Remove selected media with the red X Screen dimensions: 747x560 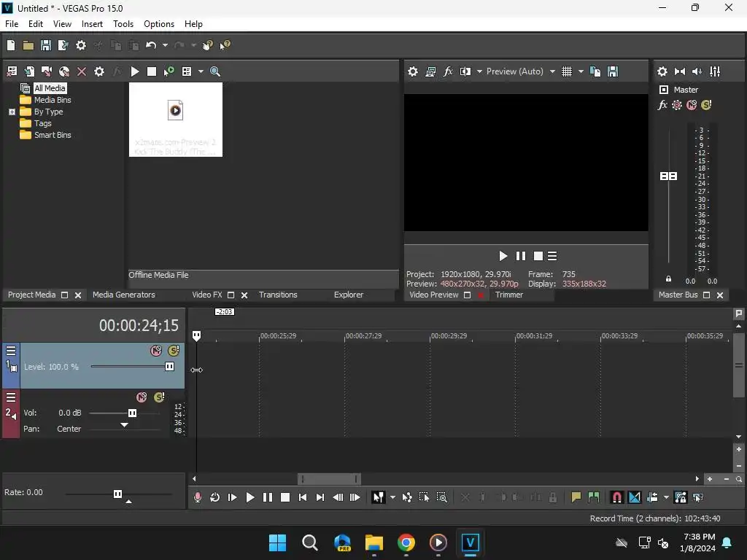82,71
